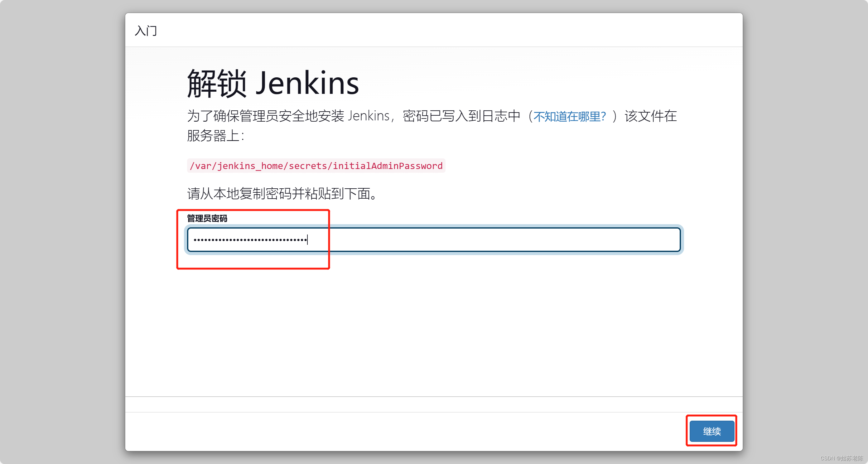This screenshot has height=464, width=868.
Task: Open the 不知道在哪里? help link
Action: tap(570, 117)
